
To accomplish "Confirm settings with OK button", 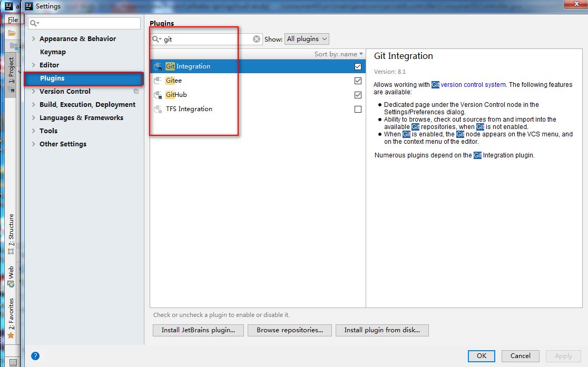I will click(x=482, y=356).
